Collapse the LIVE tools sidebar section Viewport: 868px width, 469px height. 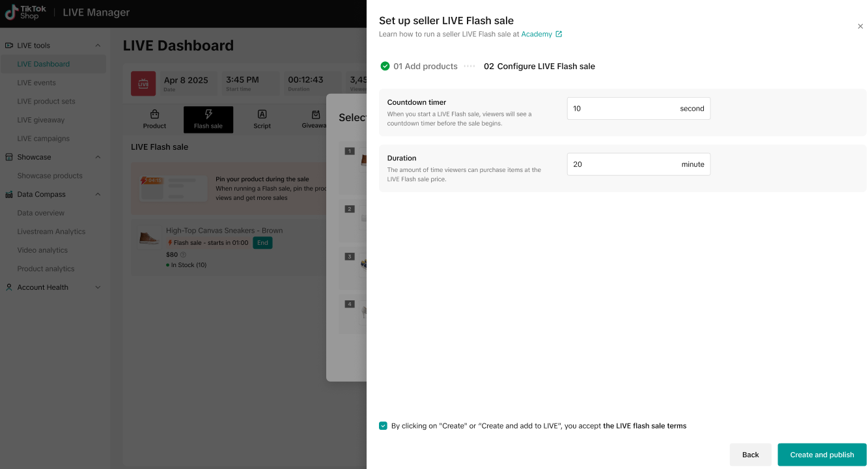pos(98,46)
